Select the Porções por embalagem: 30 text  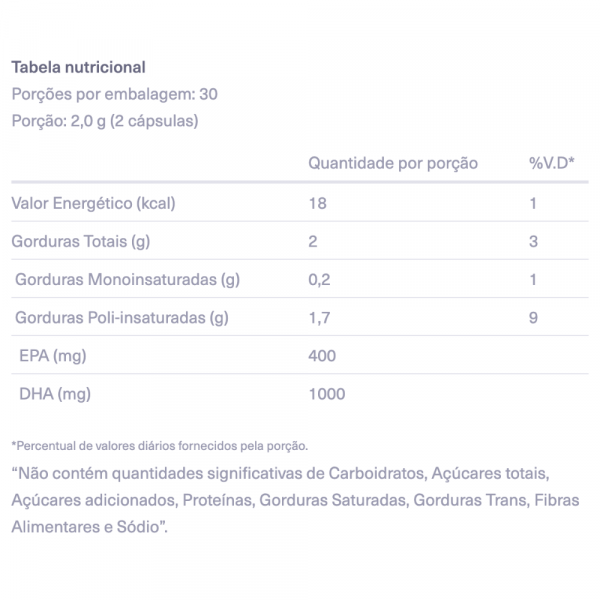[x=115, y=94]
